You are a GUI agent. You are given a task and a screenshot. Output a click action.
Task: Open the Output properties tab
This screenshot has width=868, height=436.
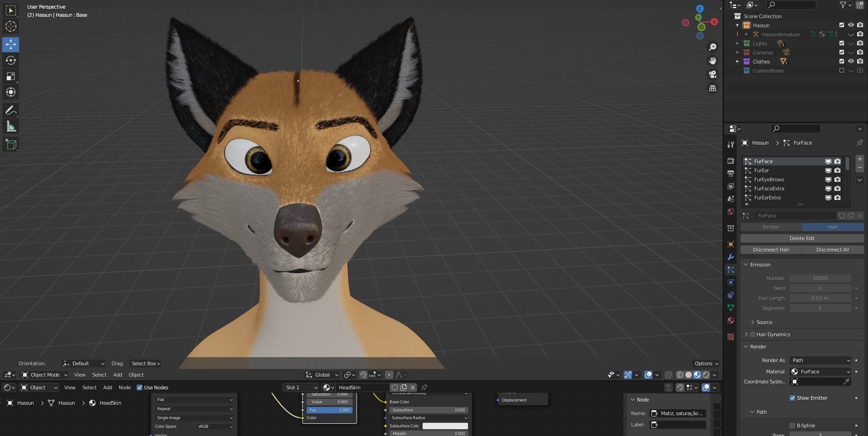click(x=730, y=174)
